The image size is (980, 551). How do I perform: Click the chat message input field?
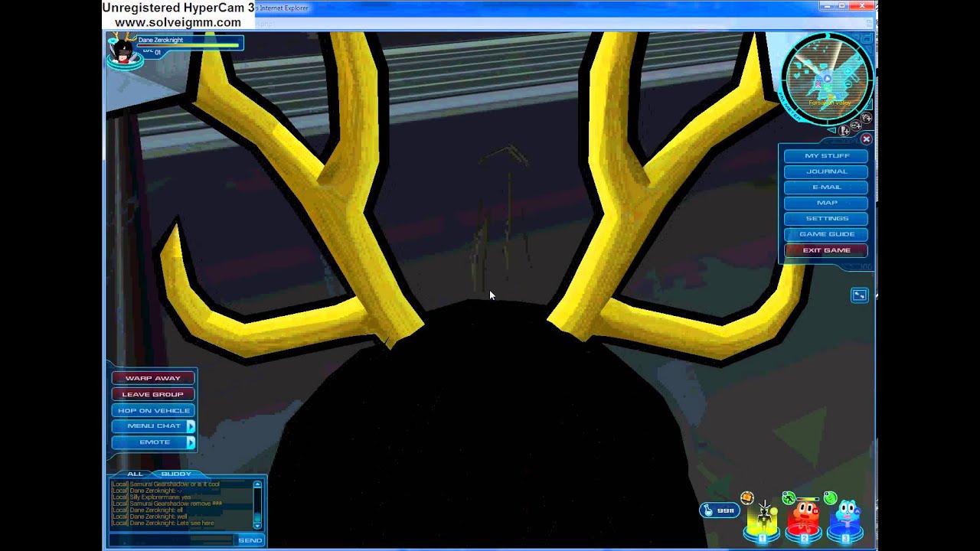point(171,540)
